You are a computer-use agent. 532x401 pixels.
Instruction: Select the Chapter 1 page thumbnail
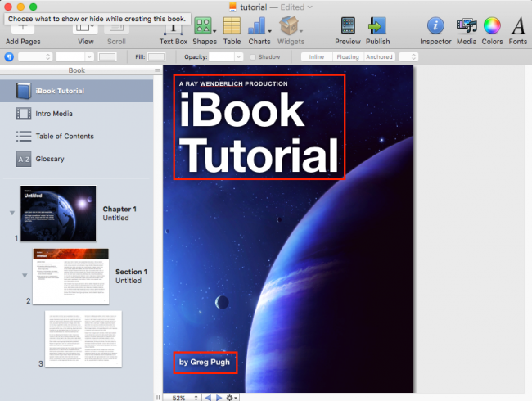pyautogui.click(x=58, y=213)
